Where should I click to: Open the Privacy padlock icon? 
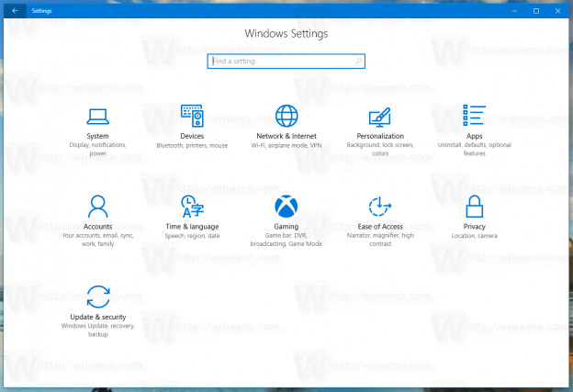tap(475, 206)
